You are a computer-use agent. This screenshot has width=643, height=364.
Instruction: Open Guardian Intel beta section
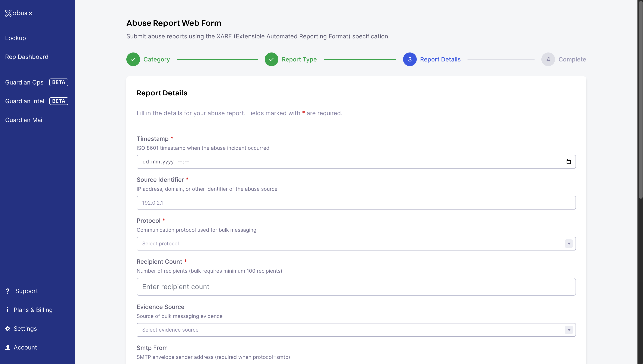(x=25, y=101)
